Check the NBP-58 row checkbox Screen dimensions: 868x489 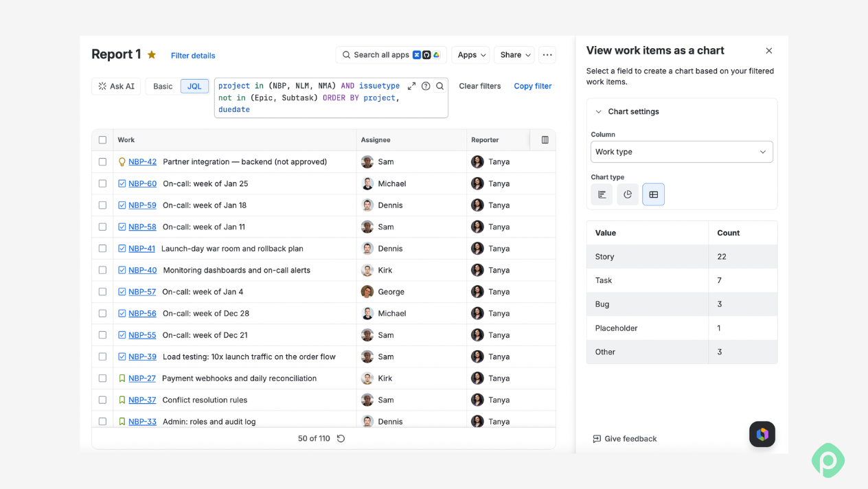[x=102, y=227]
